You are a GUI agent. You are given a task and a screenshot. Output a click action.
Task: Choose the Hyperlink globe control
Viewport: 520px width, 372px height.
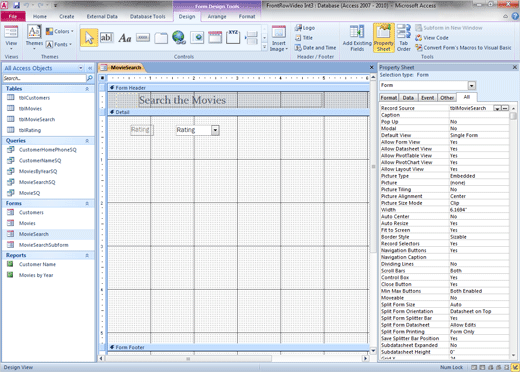(179, 38)
